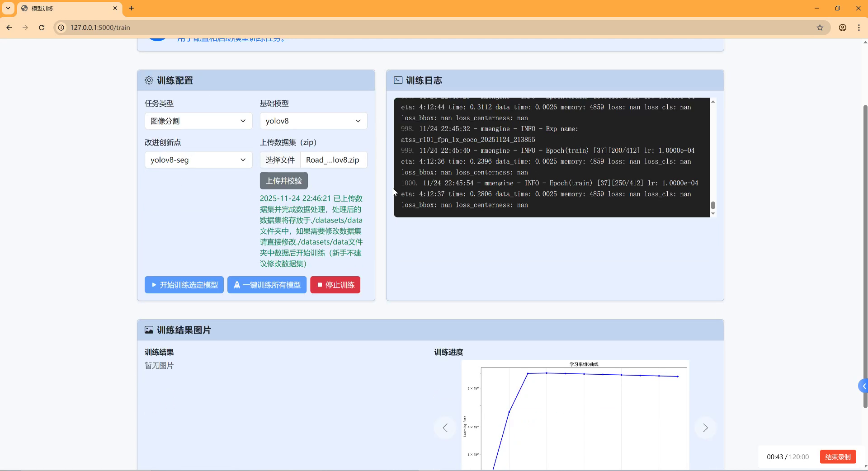Show next training progress chart
The width and height of the screenshot is (868, 471).
pyautogui.click(x=705, y=428)
